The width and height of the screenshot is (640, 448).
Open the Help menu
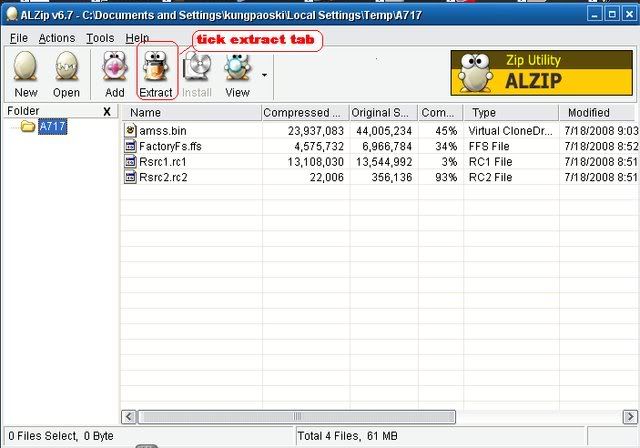(x=137, y=38)
